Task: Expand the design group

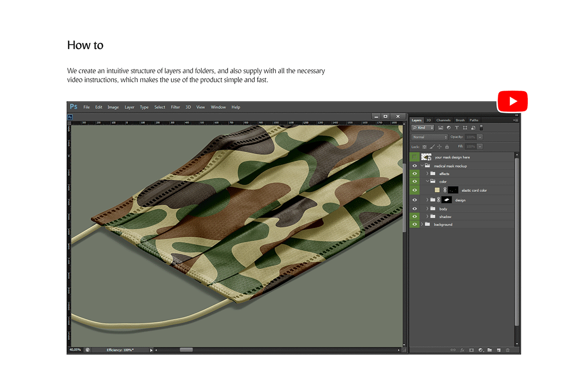Action: [427, 200]
